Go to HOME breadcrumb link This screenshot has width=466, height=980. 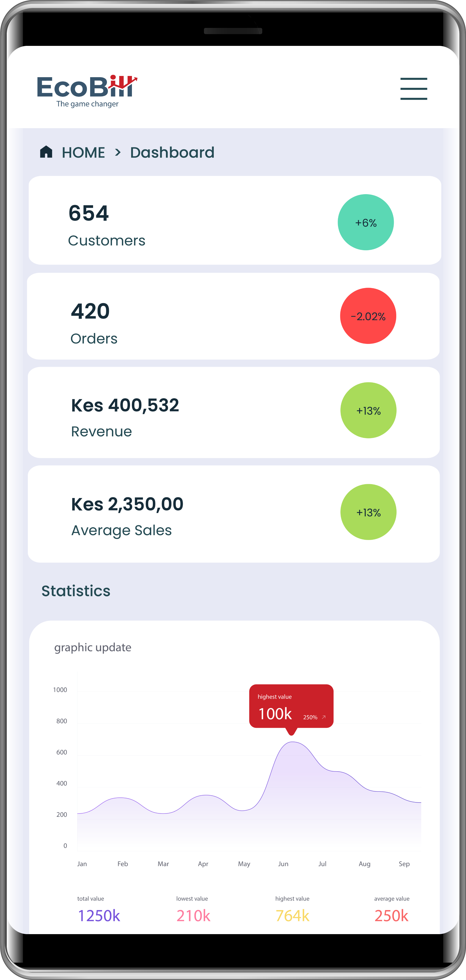coord(83,153)
